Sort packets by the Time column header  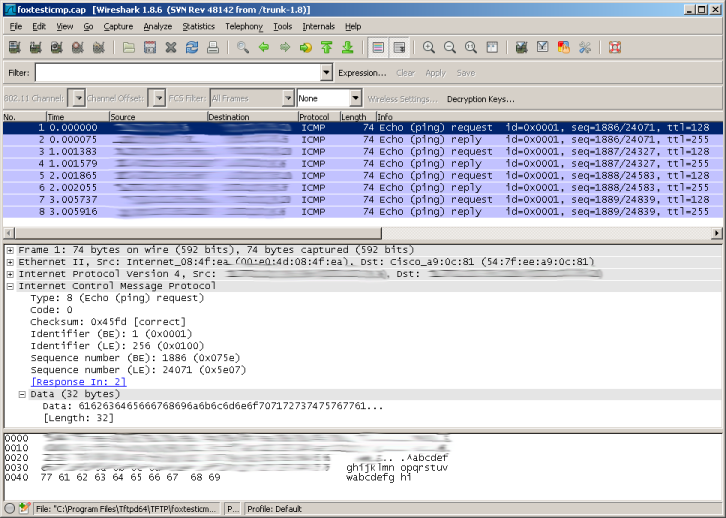tap(78, 117)
